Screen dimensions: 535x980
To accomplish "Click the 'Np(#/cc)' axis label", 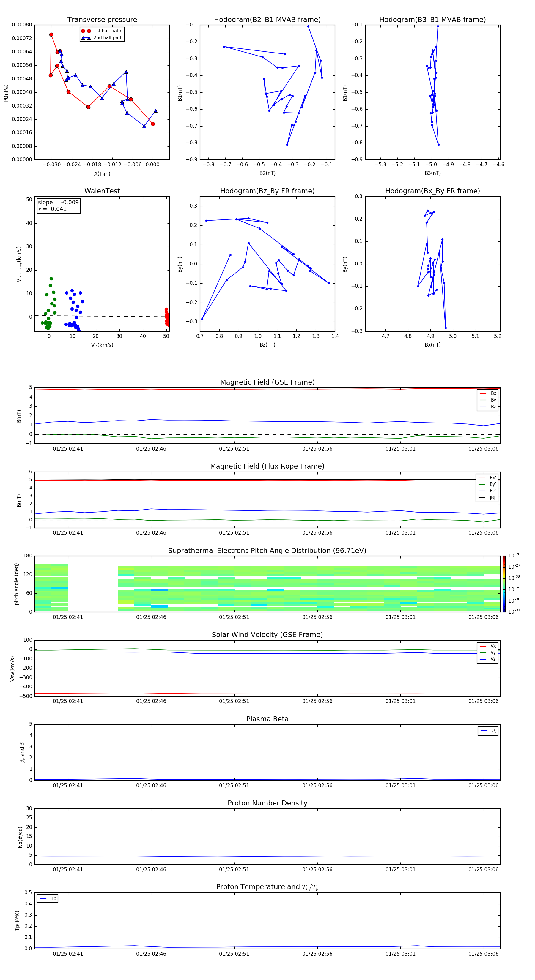I will point(20,837).
